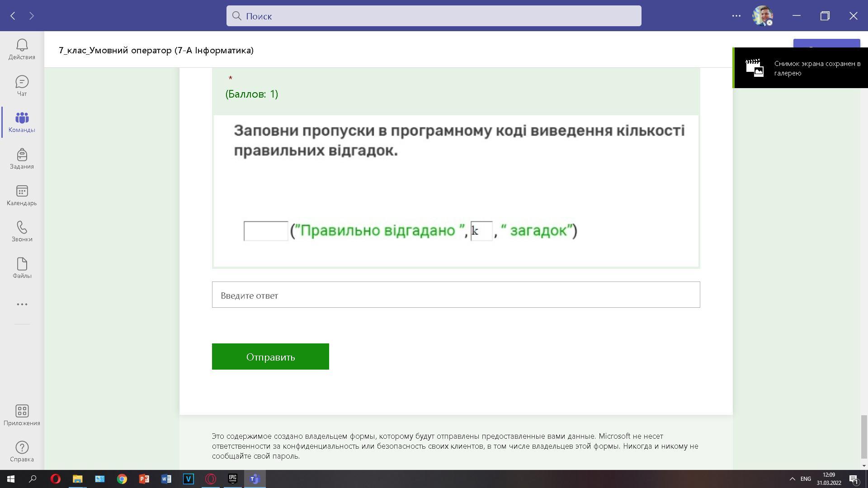Open the Apps (Приложения) sidebar icon
The width and height of the screenshot is (868, 488).
click(x=22, y=415)
